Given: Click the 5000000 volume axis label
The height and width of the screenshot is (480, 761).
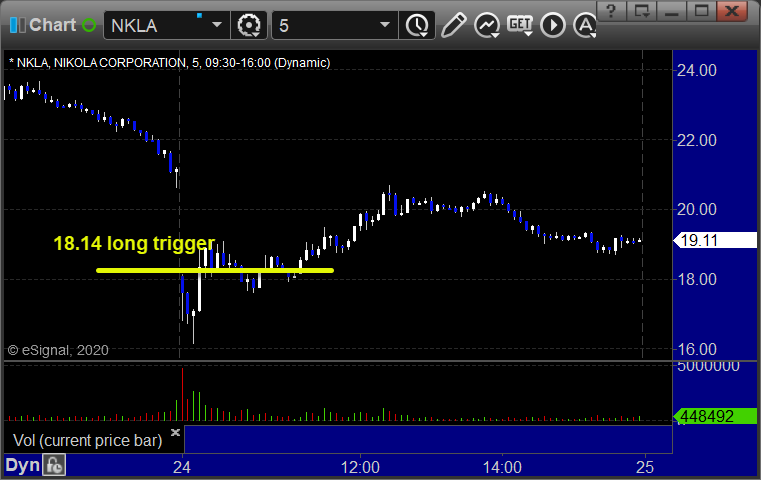Looking at the screenshot, I should pyautogui.click(x=708, y=366).
